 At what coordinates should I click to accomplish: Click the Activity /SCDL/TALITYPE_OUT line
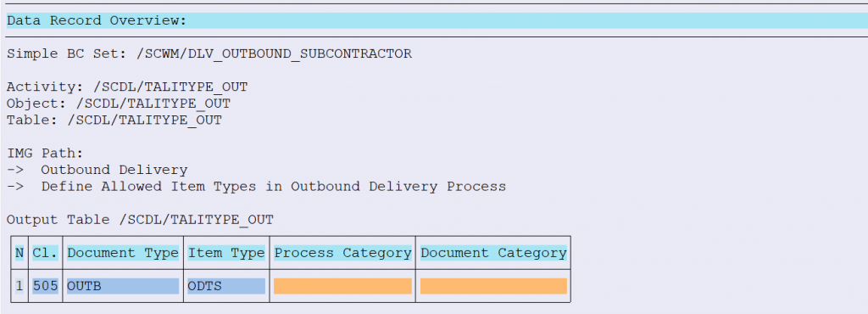[127, 87]
